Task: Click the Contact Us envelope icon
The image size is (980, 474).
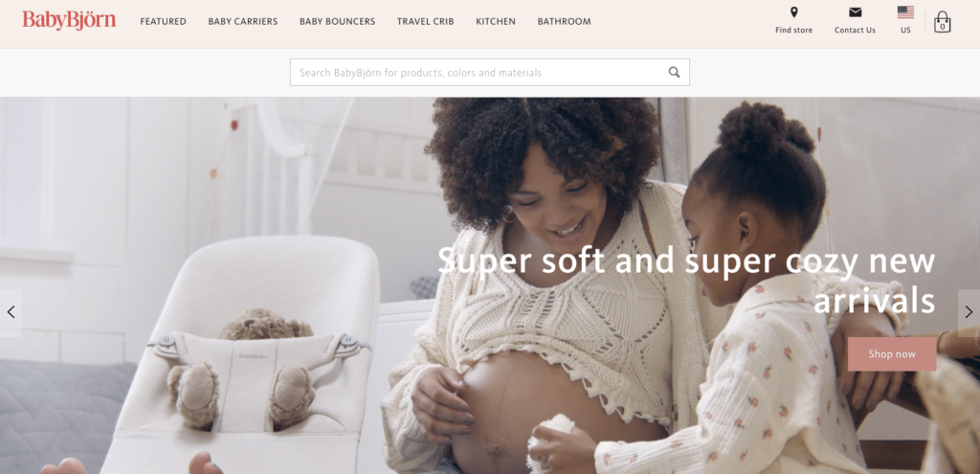Action: pos(855,12)
